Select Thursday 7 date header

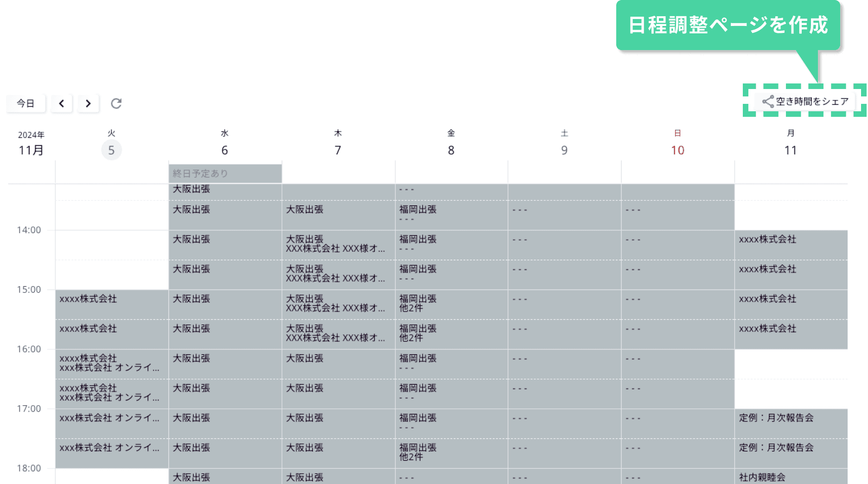(x=338, y=150)
